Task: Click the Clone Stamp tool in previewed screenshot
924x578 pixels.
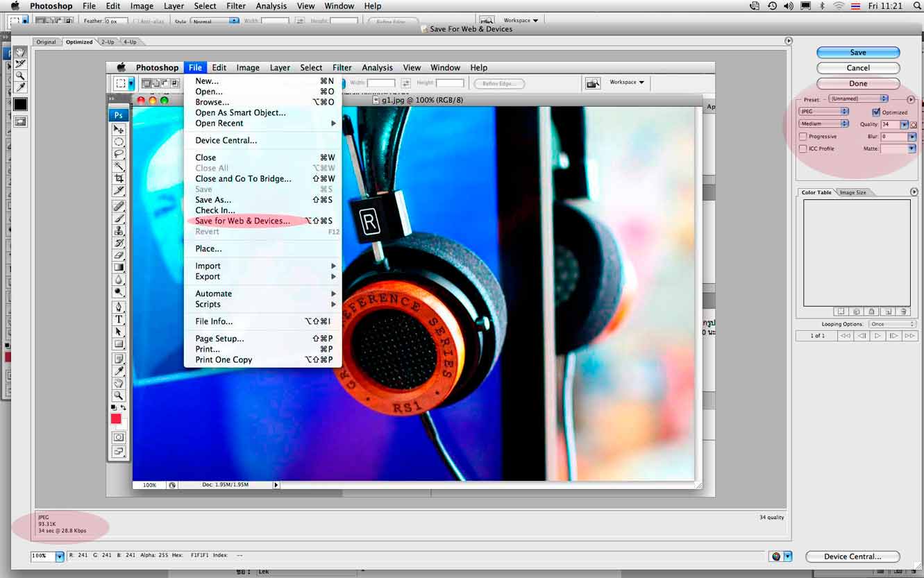Action: click(x=119, y=230)
